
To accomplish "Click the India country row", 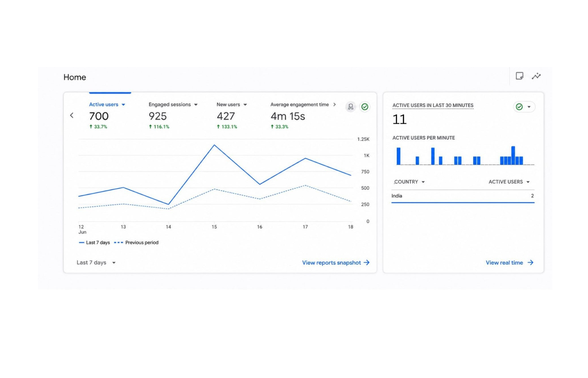I will coord(463,196).
